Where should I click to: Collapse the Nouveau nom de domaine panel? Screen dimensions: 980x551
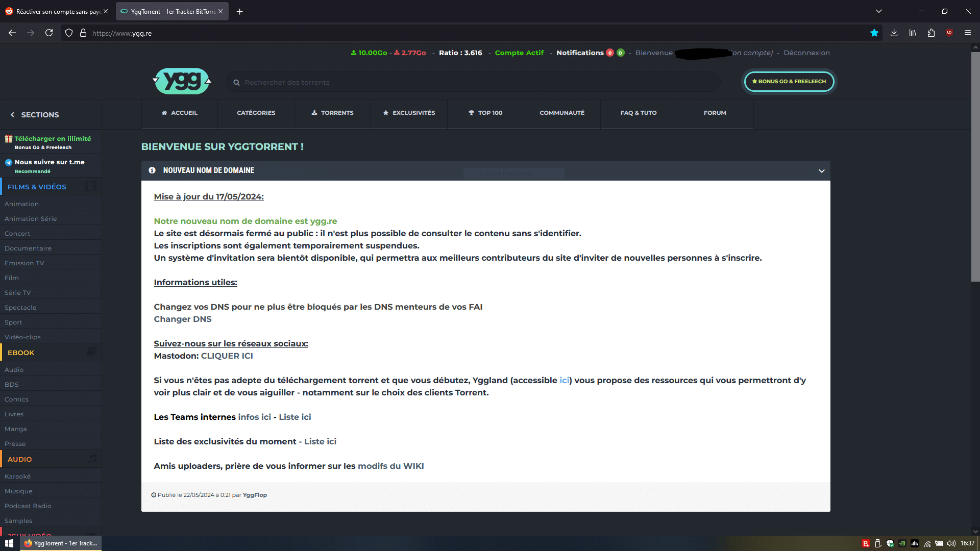tap(822, 171)
